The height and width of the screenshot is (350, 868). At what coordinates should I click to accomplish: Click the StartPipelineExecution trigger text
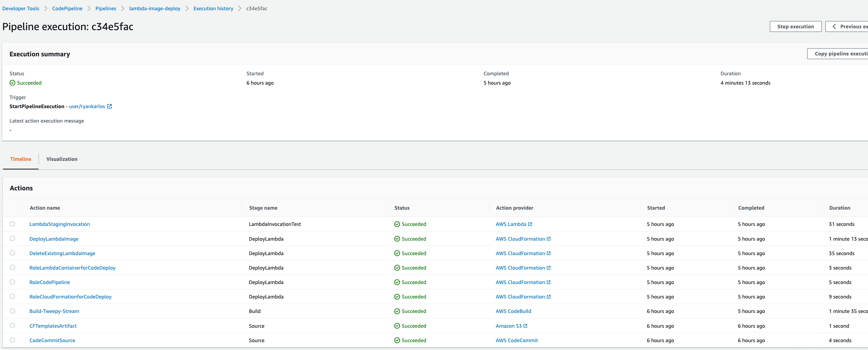[x=37, y=106]
